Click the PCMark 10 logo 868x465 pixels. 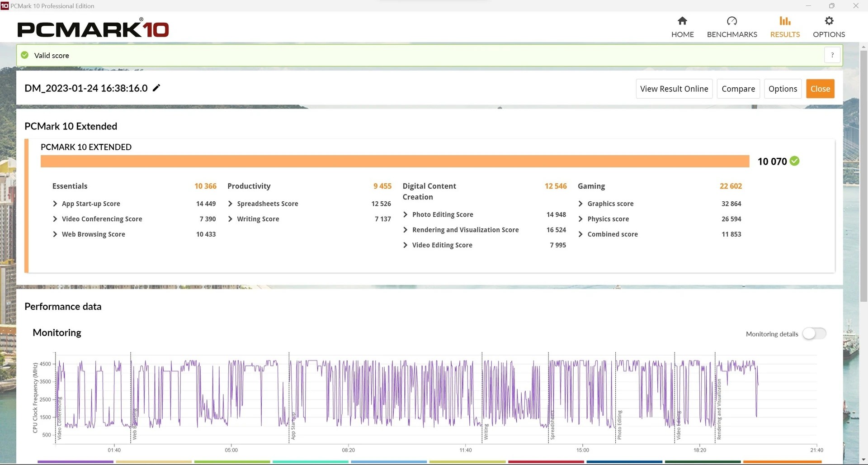click(93, 29)
